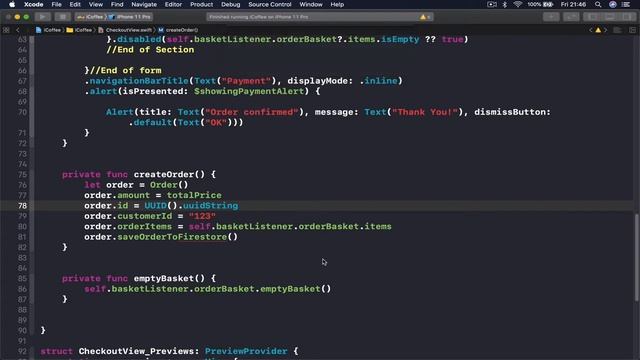Image resolution: width=640 pixels, height=360 pixels.
Task: Open the Apple menu
Action: click(x=12, y=4)
